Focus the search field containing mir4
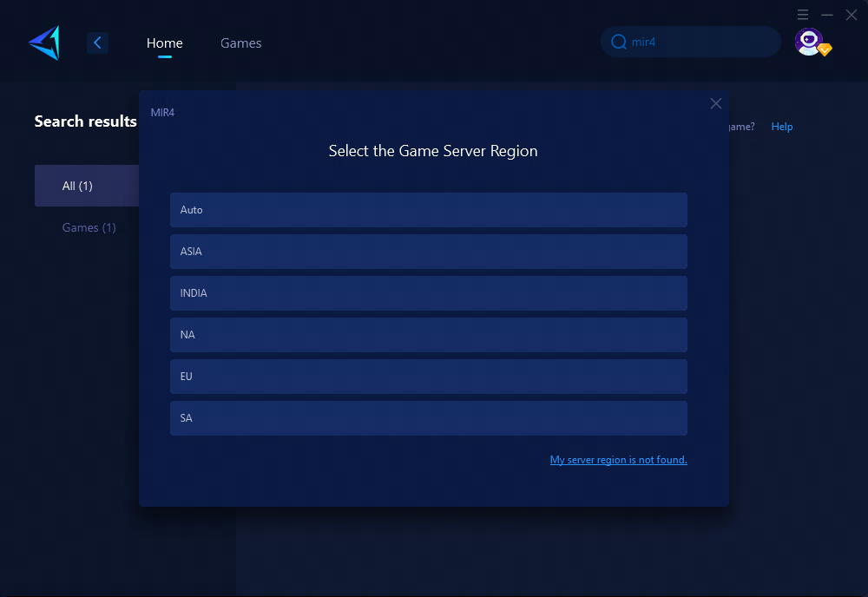This screenshot has width=868, height=597. [691, 42]
